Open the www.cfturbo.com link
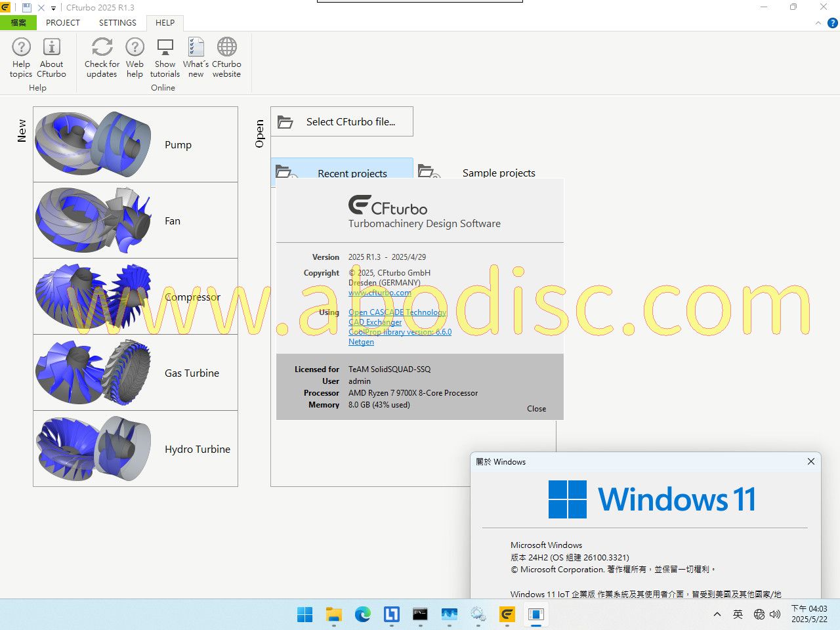Viewport: 840px width, 630px height. point(379,293)
